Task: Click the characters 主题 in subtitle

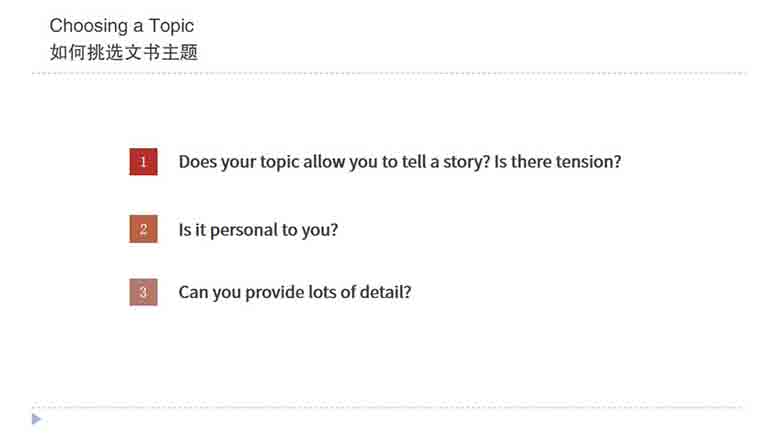Action: tap(179, 52)
